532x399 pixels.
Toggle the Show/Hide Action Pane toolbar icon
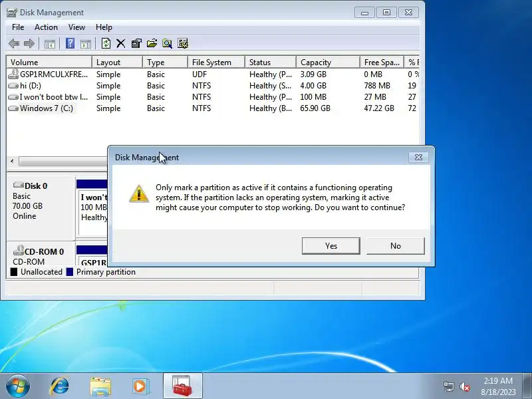coord(86,44)
